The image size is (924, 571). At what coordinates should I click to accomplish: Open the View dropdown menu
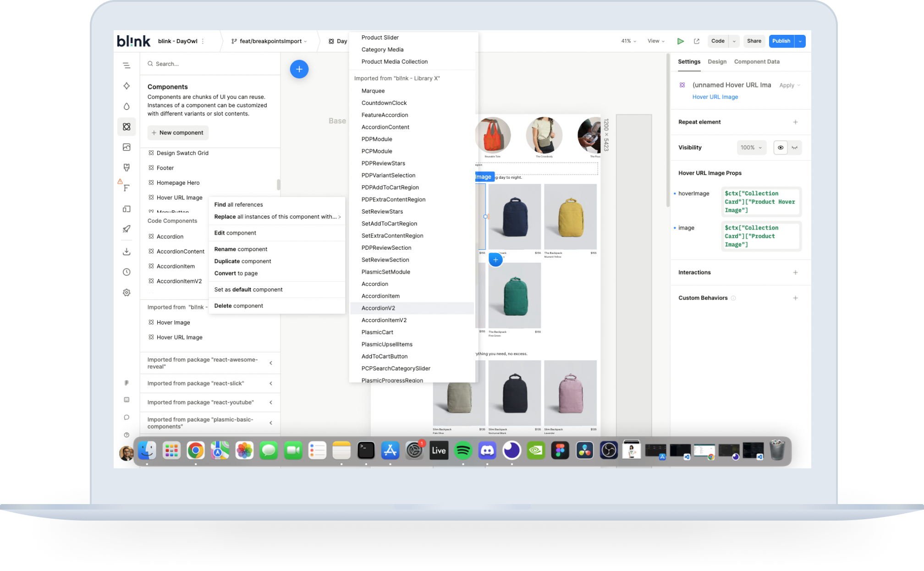pos(656,41)
